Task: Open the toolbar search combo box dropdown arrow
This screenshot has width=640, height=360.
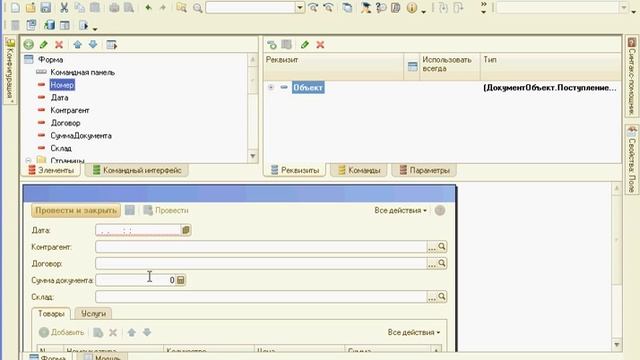Action: [300, 7]
